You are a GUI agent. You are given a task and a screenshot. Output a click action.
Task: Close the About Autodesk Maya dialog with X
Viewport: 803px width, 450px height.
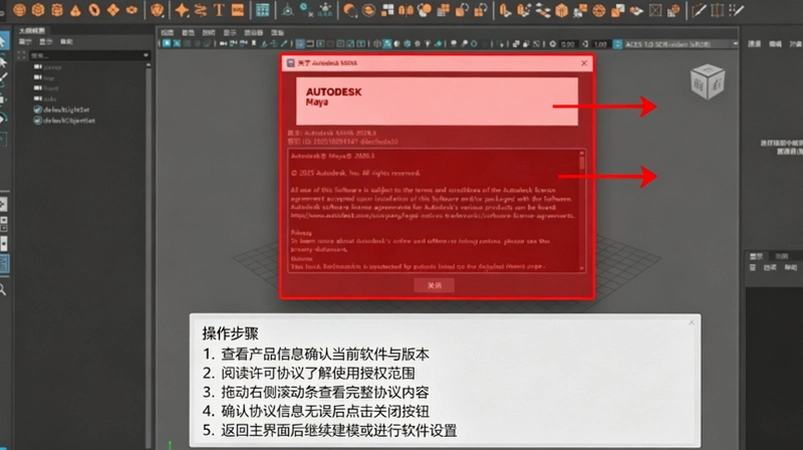(584, 63)
